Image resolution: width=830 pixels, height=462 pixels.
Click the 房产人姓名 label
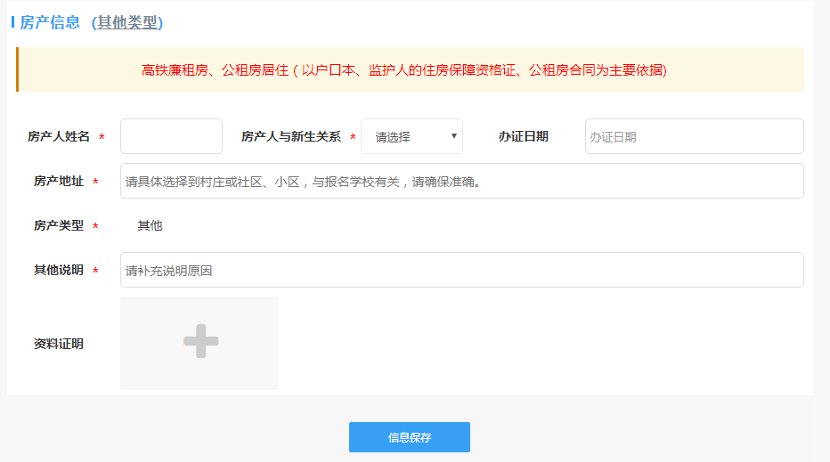59,136
